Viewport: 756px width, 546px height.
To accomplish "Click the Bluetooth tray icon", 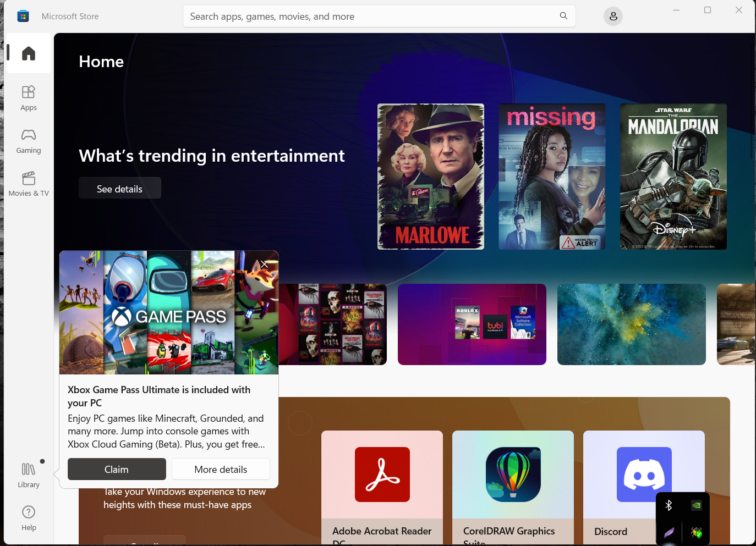I will pyautogui.click(x=669, y=505).
